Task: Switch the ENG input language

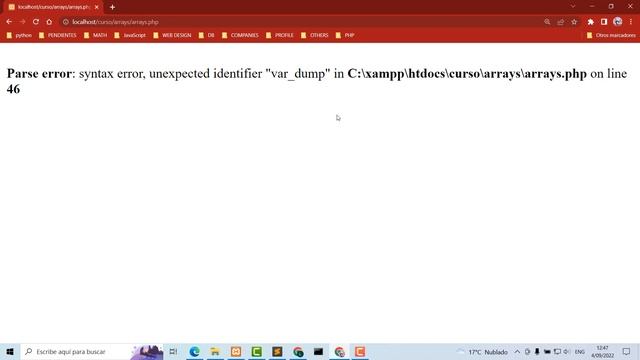Action: coord(580,352)
